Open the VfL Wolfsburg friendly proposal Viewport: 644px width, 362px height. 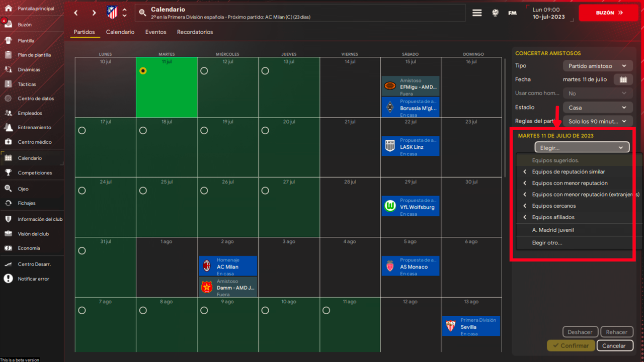coord(410,207)
